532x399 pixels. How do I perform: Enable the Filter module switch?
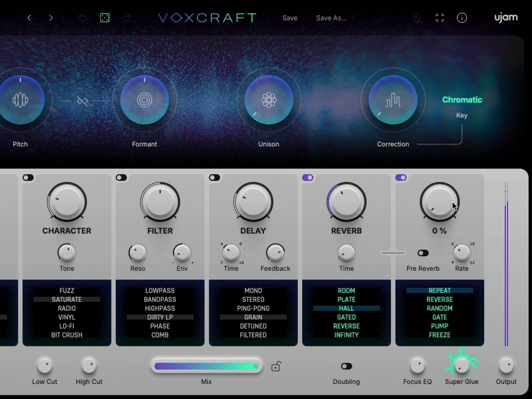coord(121,178)
